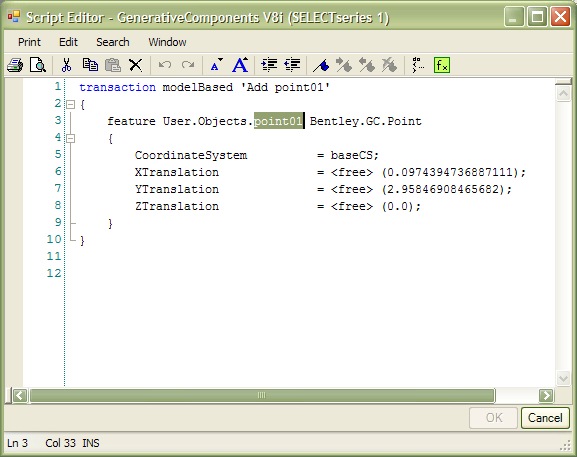Click the horizontal scrollbar thumb
The width and height of the screenshot is (577, 457).
(x=262, y=396)
